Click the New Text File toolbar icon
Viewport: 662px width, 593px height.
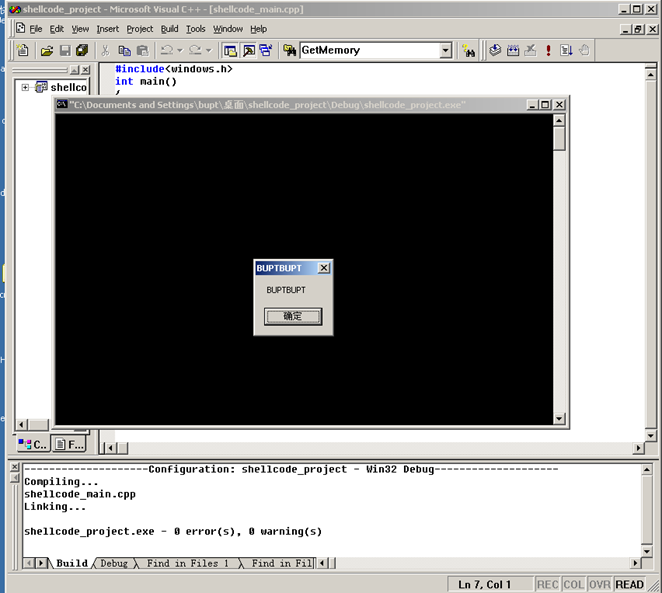(x=23, y=50)
